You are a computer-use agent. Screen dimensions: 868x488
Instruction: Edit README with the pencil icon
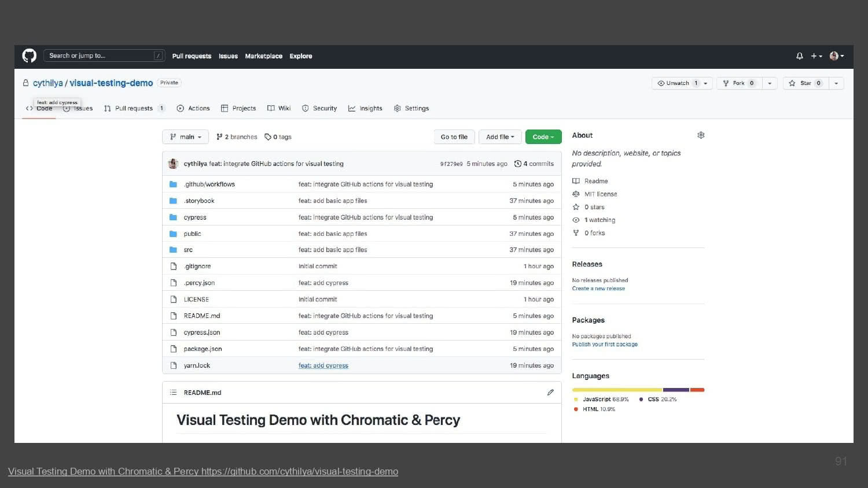550,393
